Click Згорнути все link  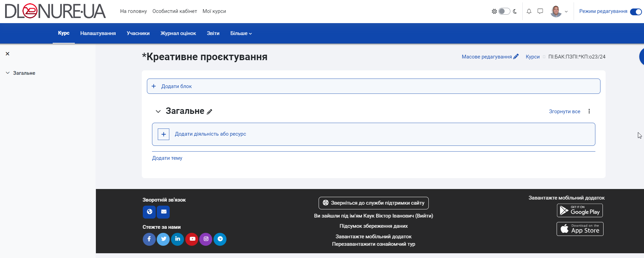coord(564,111)
